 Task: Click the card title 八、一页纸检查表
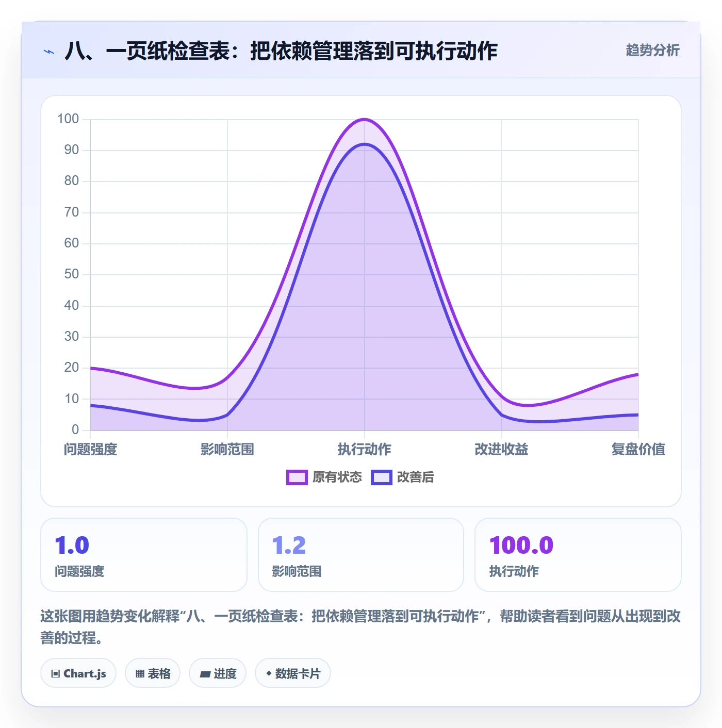pos(281,51)
